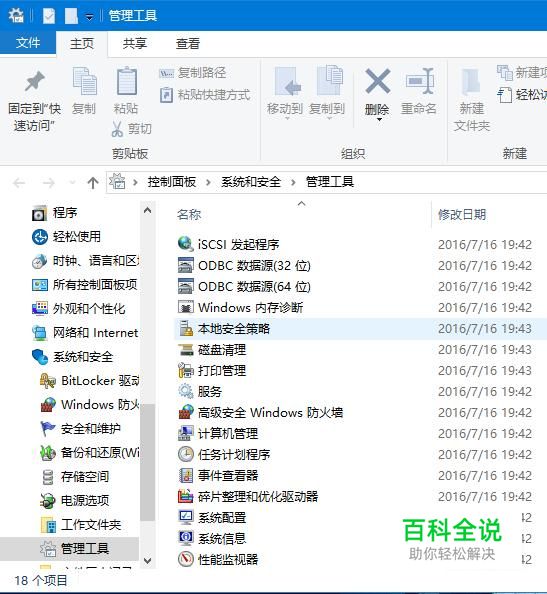The image size is (547, 594).
Task: Select 磁盘清理 in the file list
Action: [222, 350]
